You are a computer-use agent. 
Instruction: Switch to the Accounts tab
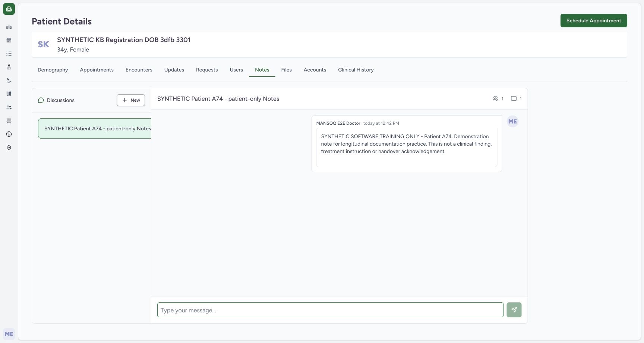coord(315,70)
